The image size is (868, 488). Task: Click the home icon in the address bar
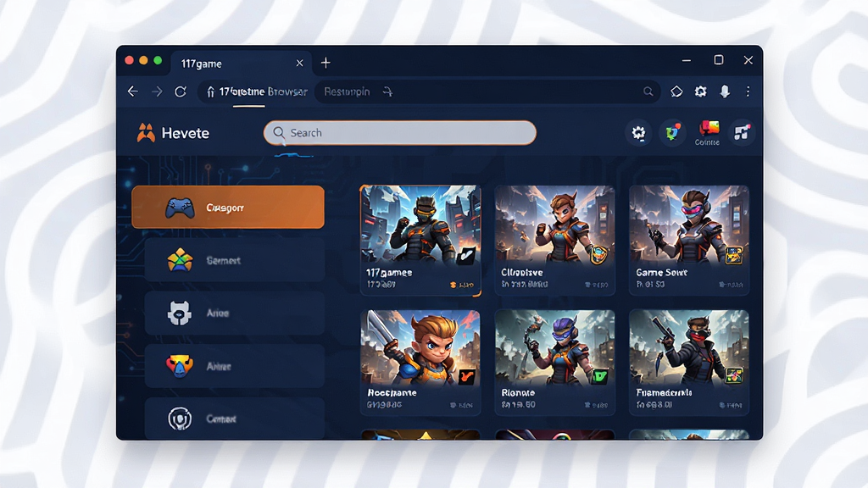pyautogui.click(x=210, y=91)
